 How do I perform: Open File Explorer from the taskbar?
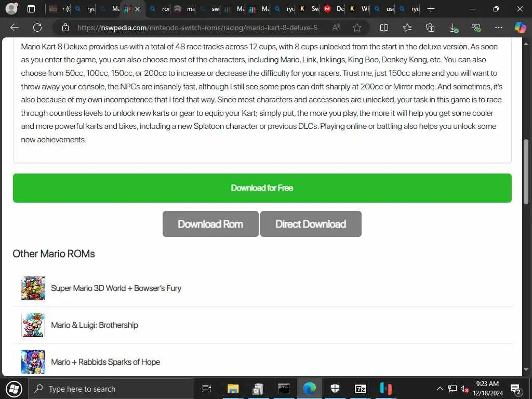click(233, 389)
